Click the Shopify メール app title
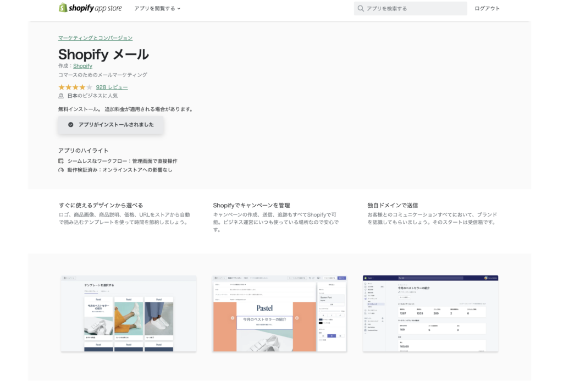The width and height of the screenshot is (563, 392). click(103, 54)
